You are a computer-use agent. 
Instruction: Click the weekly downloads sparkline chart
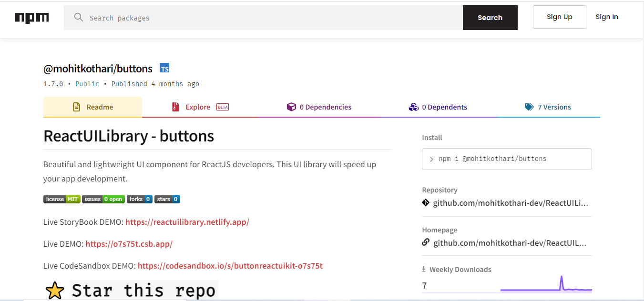pos(546,284)
